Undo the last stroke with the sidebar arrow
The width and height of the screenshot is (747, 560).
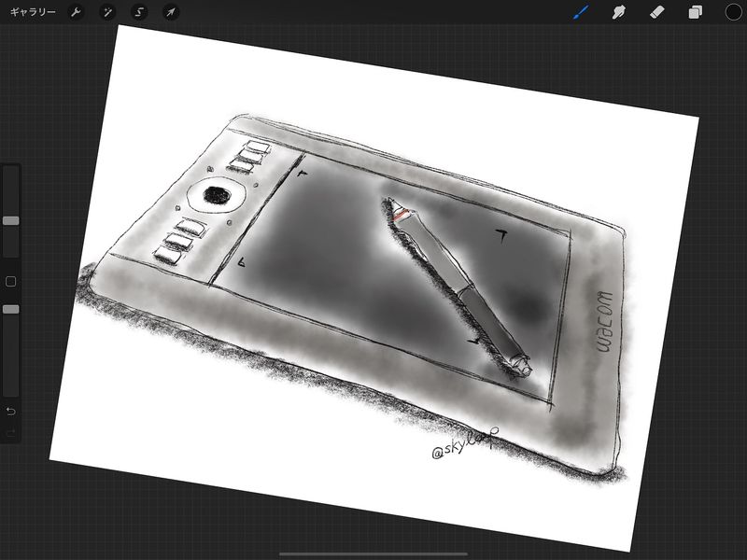[10, 411]
